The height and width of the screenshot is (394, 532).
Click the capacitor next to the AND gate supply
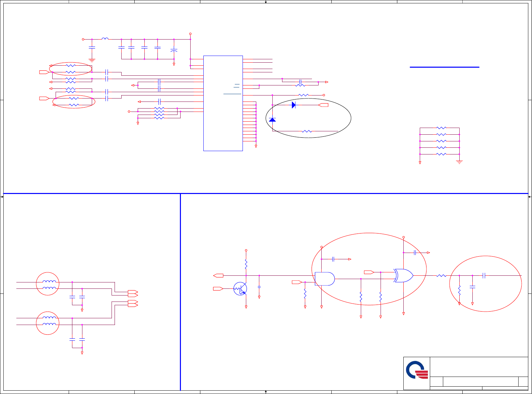coord(333,259)
